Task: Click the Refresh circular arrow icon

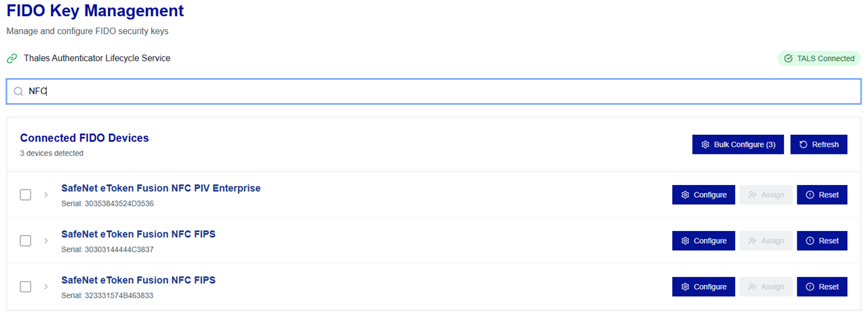Action: (804, 144)
